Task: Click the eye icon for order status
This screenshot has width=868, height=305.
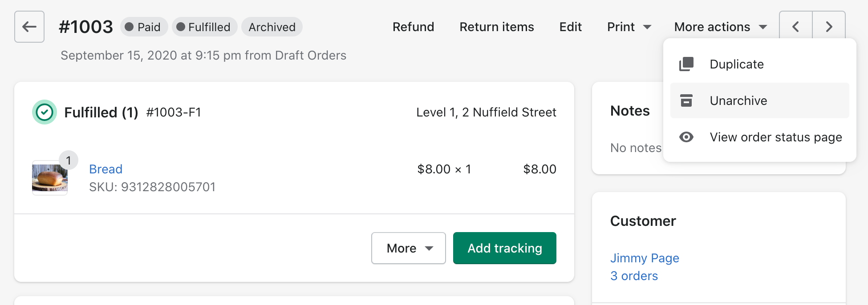Action: [x=686, y=137]
